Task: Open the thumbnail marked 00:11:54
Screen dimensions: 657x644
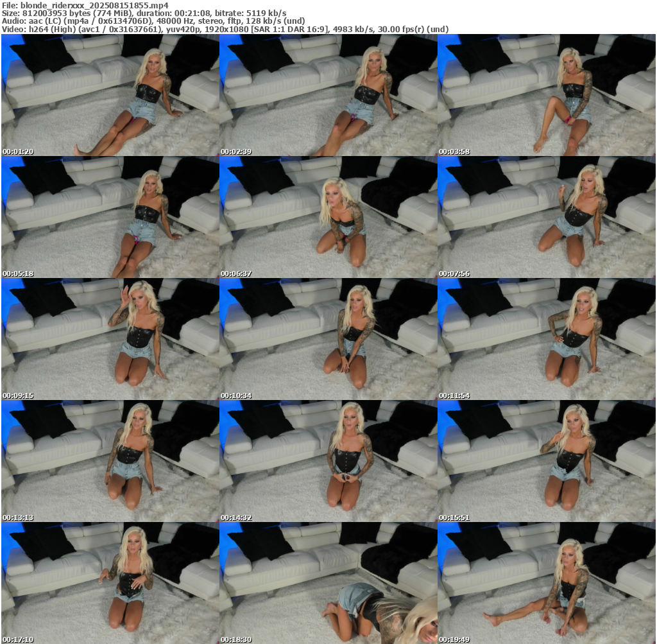Action: click(x=546, y=339)
